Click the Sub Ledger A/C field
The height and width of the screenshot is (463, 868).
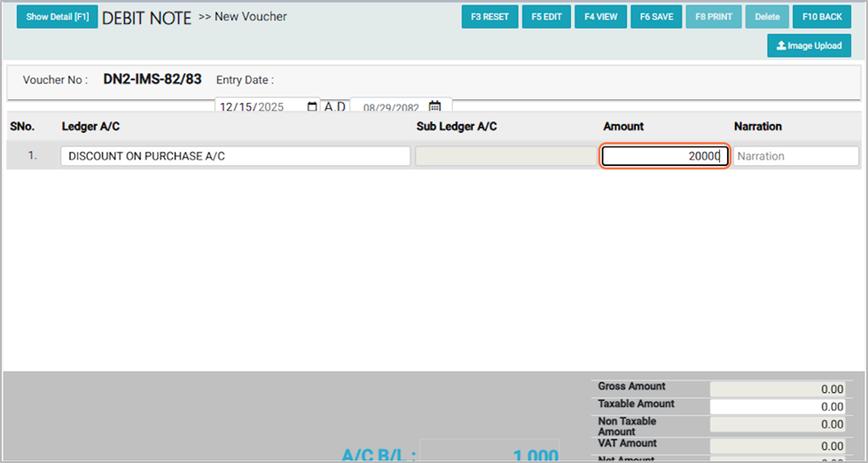click(506, 156)
